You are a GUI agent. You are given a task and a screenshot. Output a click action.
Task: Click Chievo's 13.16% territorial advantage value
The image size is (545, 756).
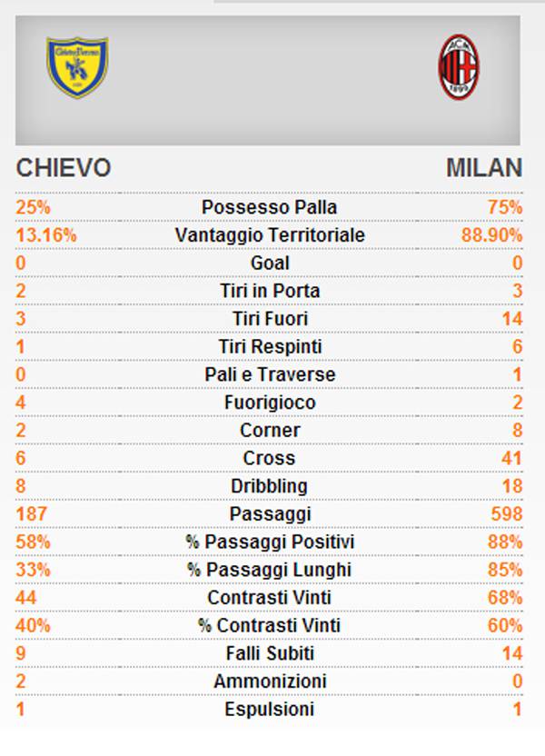coord(46,235)
